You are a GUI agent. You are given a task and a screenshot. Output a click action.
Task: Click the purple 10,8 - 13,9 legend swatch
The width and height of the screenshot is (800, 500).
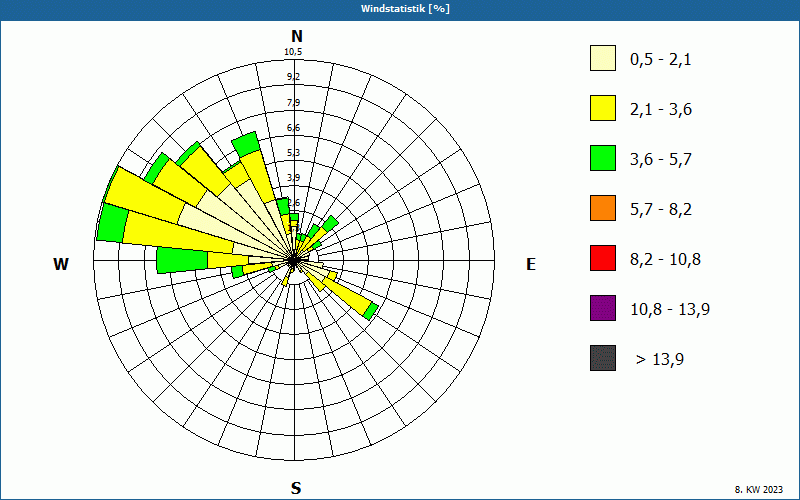[x=603, y=308]
